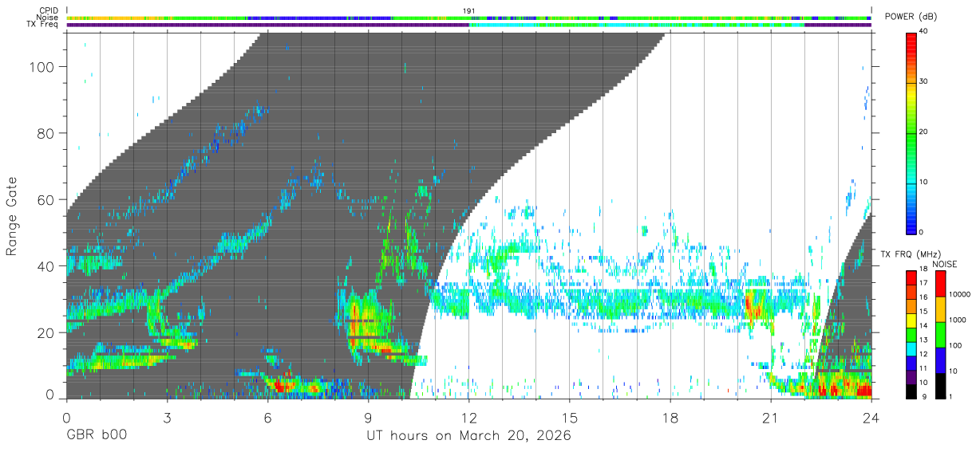Click the 40 tick on the power colorbar
This screenshot has width=980, height=452.
tap(924, 31)
